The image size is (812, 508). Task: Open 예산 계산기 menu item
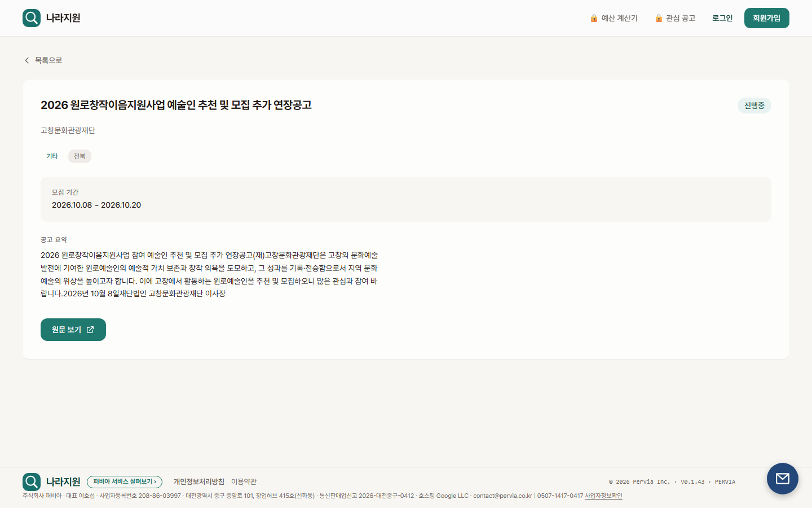pyautogui.click(x=614, y=18)
